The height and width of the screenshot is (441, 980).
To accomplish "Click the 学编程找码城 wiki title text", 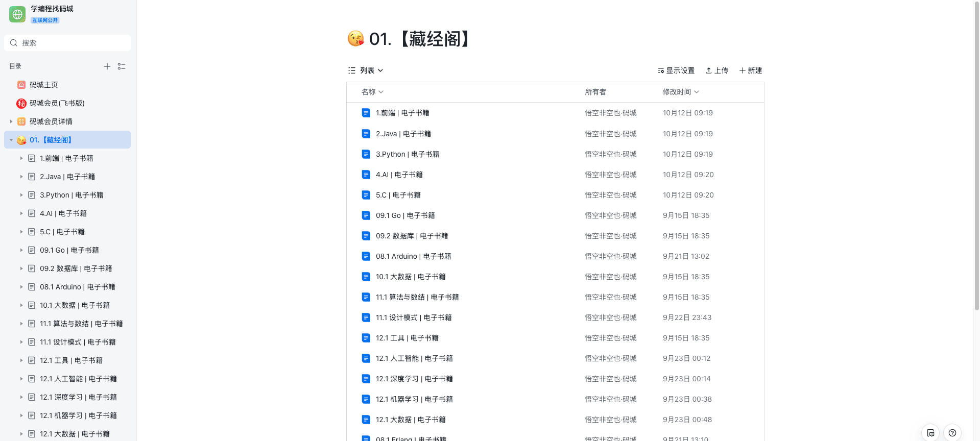I will point(52,9).
